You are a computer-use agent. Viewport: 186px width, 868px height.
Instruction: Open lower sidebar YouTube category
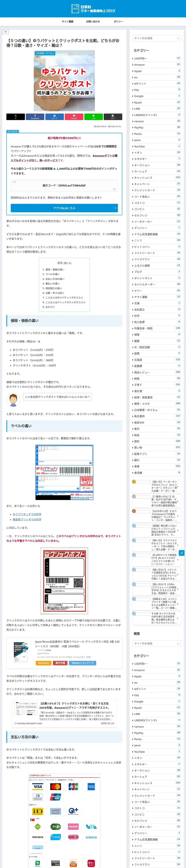pyautogui.click(x=157, y=752)
